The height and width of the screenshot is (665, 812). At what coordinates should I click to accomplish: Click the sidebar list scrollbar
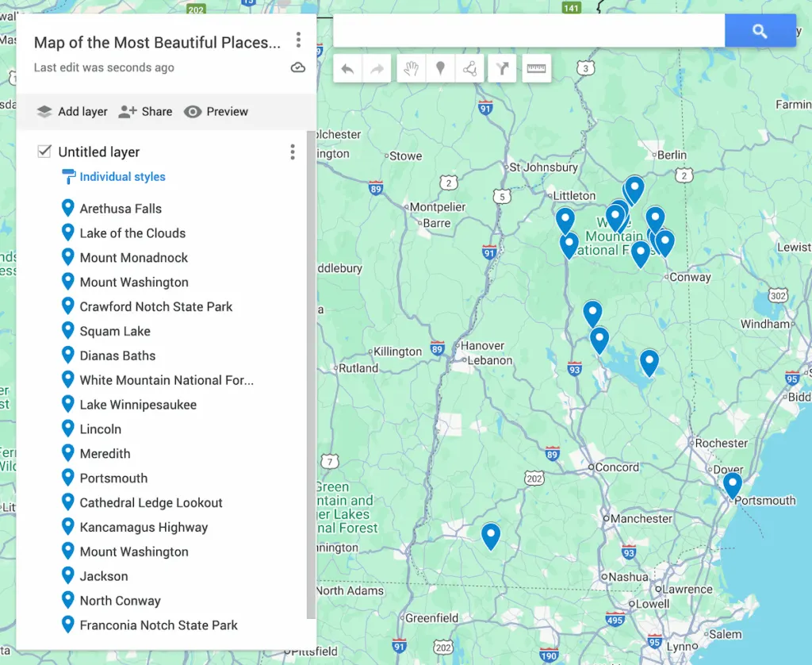[x=311, y=375]
